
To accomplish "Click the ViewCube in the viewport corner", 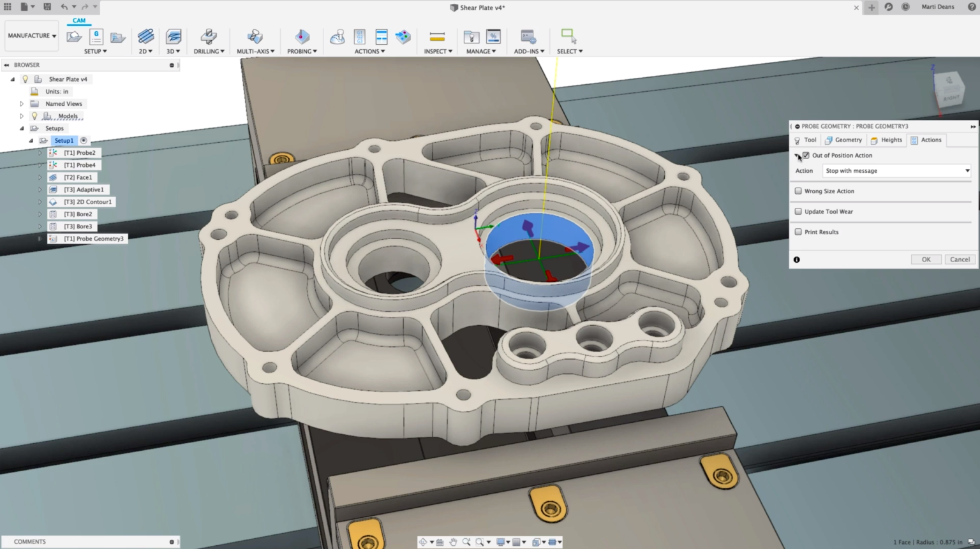I will 949,89.
